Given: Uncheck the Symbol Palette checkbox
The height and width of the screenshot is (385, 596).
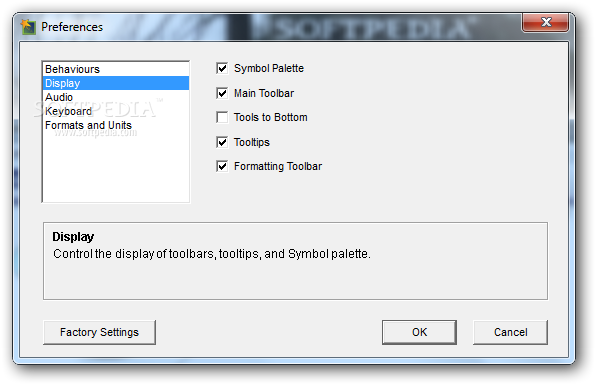Looking at the screenshot, I should click(222, 68).
